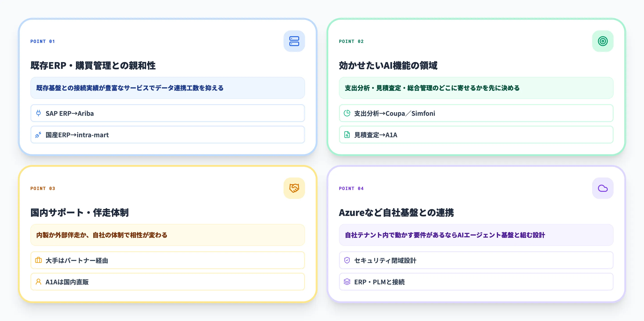The image size is (644, 321).
Task: Click the cloud icon in POINT 04 card
Action: coord(602,188)
